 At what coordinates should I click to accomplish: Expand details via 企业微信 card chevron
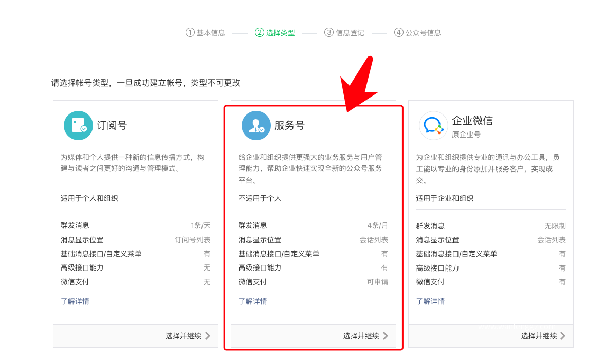[x=563, y=336]
